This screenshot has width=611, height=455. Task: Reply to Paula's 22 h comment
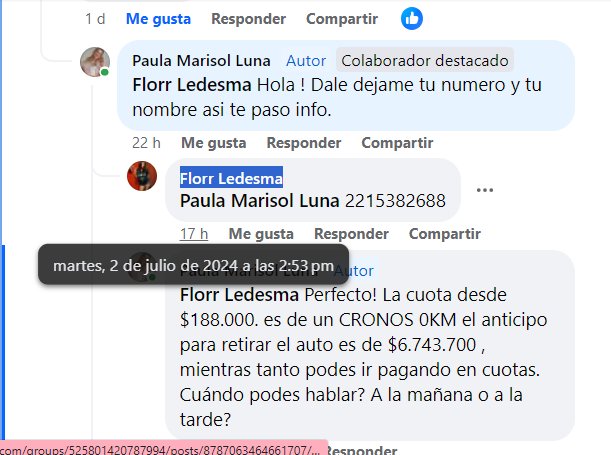coord(304,143)
